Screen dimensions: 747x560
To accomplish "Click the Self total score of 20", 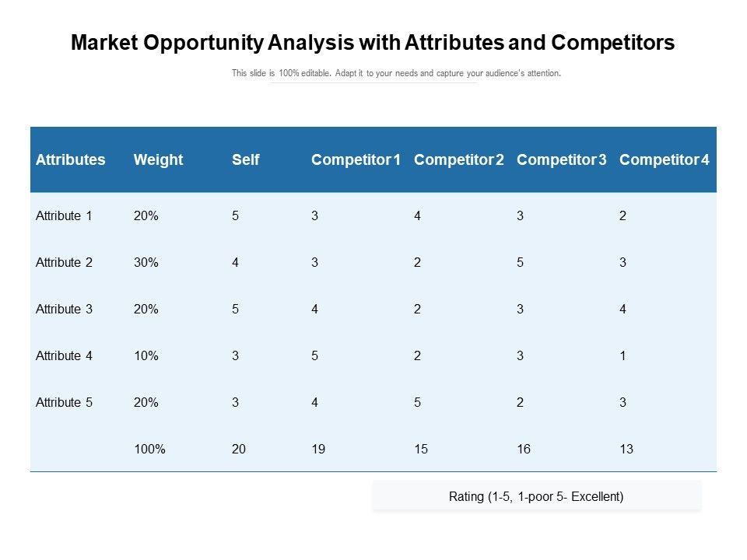I will pyautogui.click(x=239, y=450).
